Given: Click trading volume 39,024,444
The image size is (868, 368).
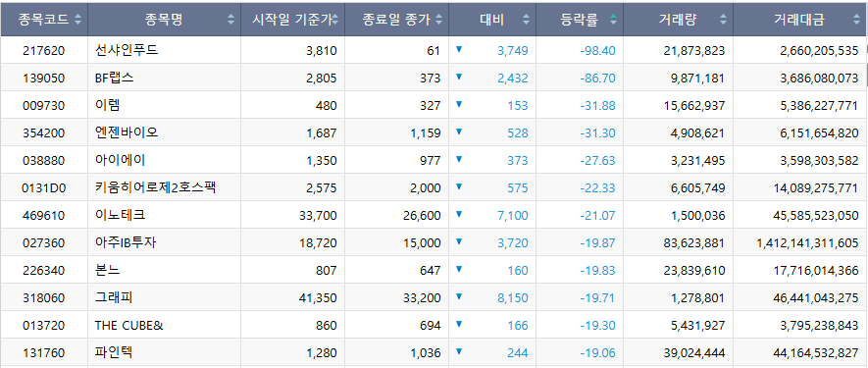Looking at the screenshot, I should click(x=693, y=353).
